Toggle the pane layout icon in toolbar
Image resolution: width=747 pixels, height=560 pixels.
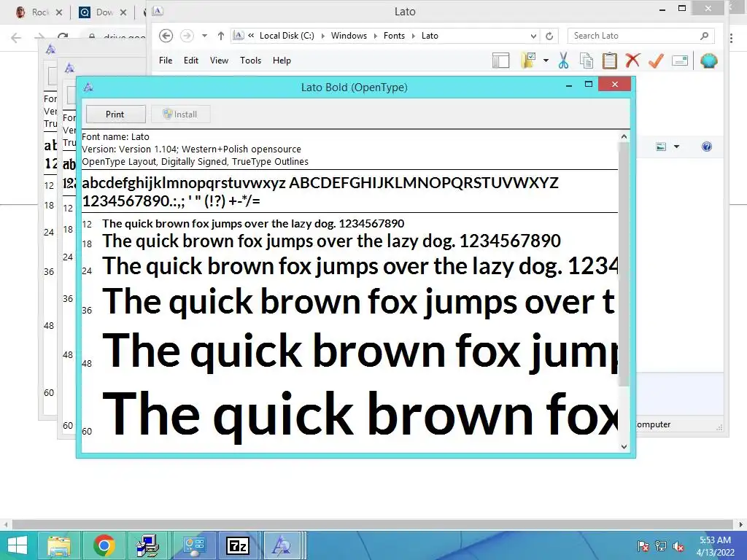(x=500, y=61)
